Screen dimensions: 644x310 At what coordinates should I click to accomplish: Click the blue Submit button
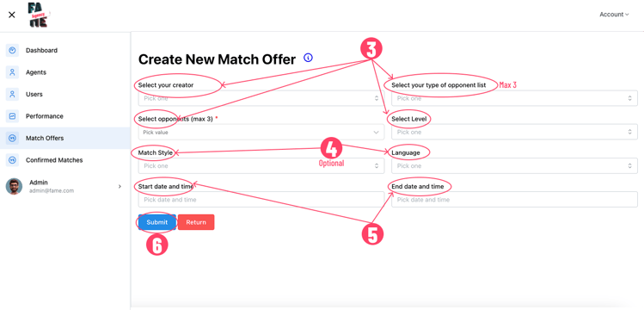pyautogui.click(x=157, y=222)
